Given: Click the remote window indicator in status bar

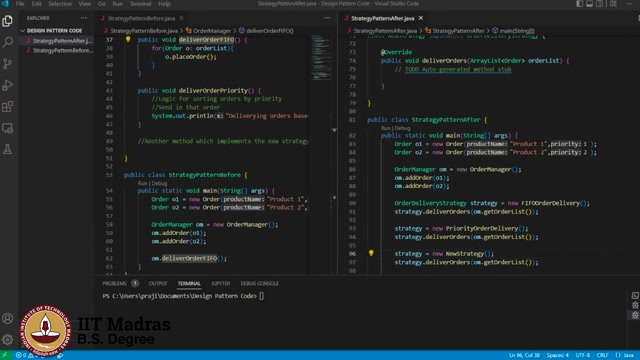Looking at the screenshot, I should tap(5, 355).
